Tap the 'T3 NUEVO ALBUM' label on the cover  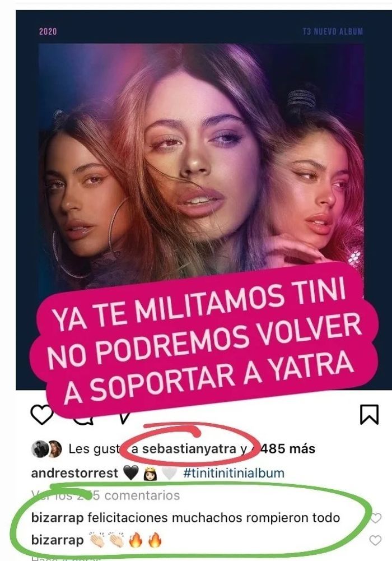(332, 31)
